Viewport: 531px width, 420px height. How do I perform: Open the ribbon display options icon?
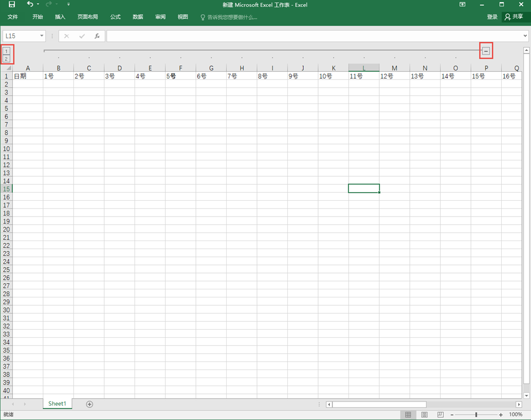pos(463,5)
